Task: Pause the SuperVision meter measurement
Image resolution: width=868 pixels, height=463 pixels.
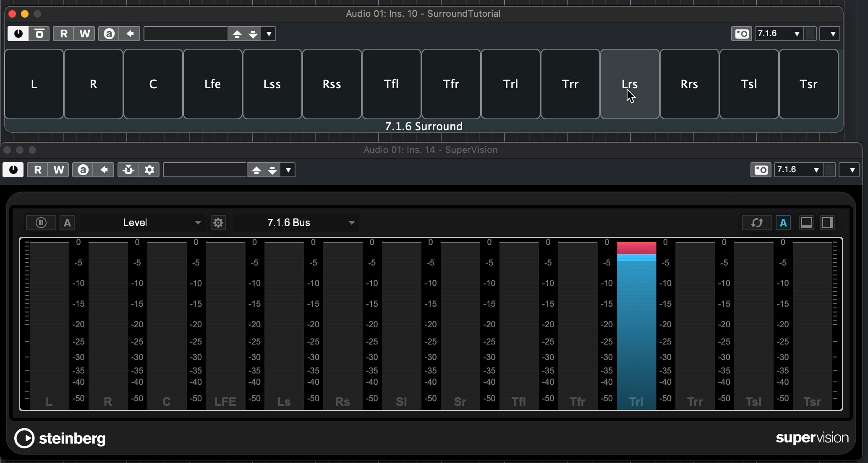Action: 41,223
